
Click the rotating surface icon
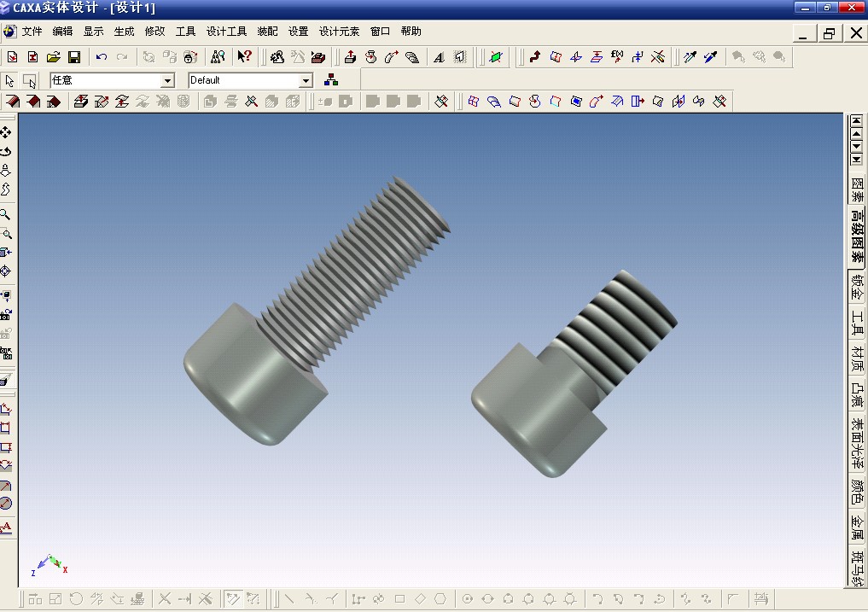click(534, 102)
